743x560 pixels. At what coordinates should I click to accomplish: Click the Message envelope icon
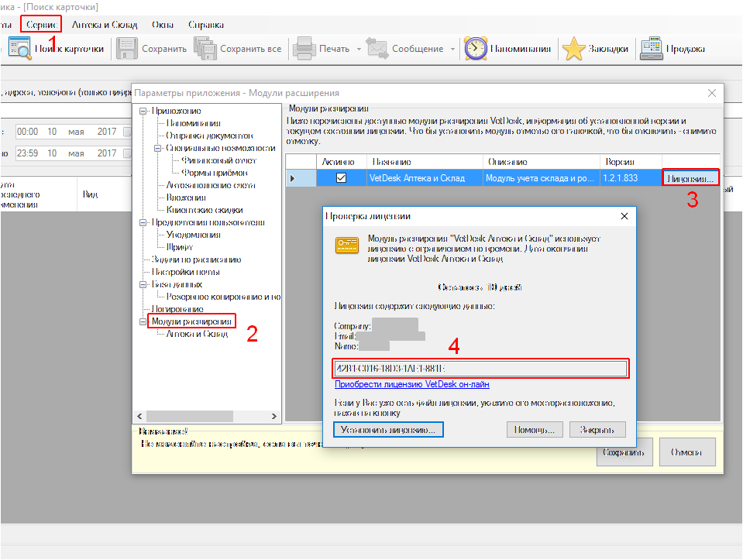[377, 48]
